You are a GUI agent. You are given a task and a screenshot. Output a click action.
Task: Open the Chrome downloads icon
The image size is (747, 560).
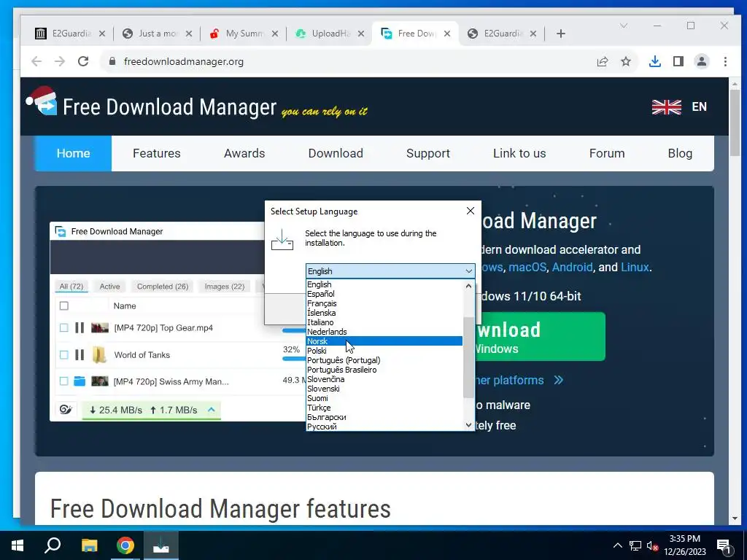pyautogui.click(x=655, y=61)
